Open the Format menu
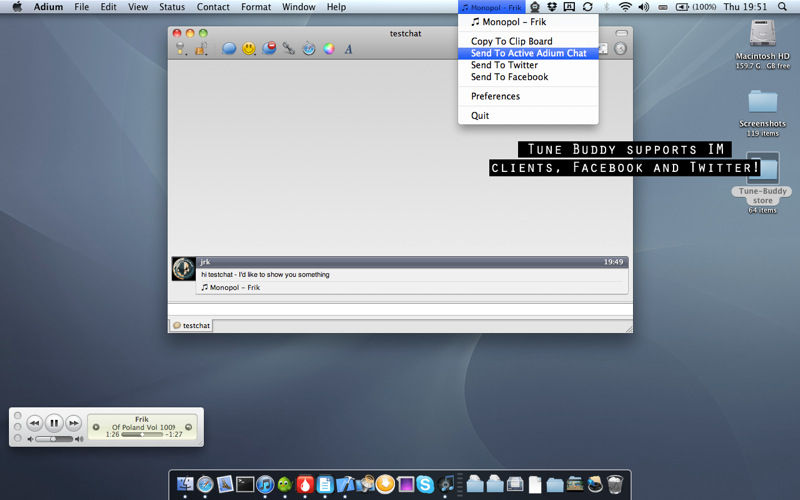Image resolution: width=800 pixels, height=500 pixels. click(256, 7)
